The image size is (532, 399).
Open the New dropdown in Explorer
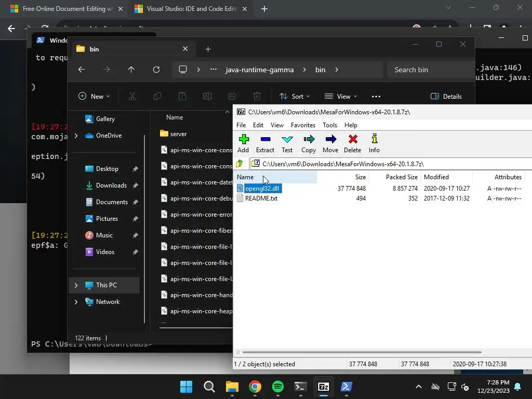(x=94, y=96)
